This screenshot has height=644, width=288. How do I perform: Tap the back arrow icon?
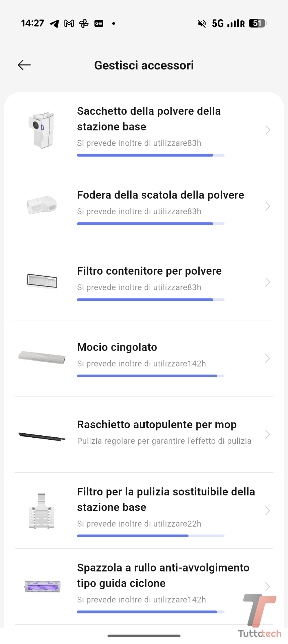point(24,65)
